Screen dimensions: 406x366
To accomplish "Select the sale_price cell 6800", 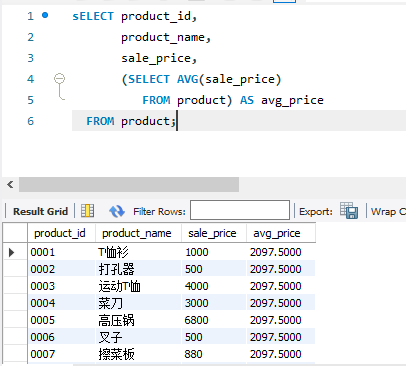I will click(x=214, y=320).
